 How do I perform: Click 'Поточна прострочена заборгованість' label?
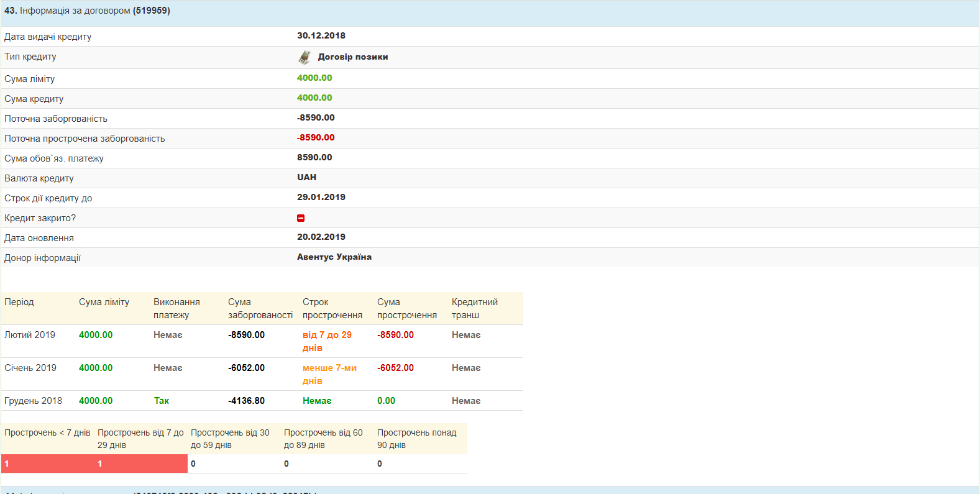(85, 139)
